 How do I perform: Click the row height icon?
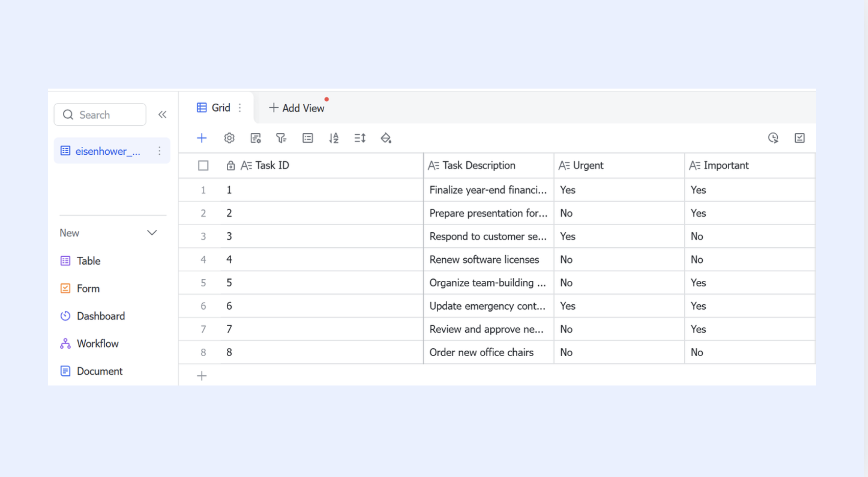(360, 138)
